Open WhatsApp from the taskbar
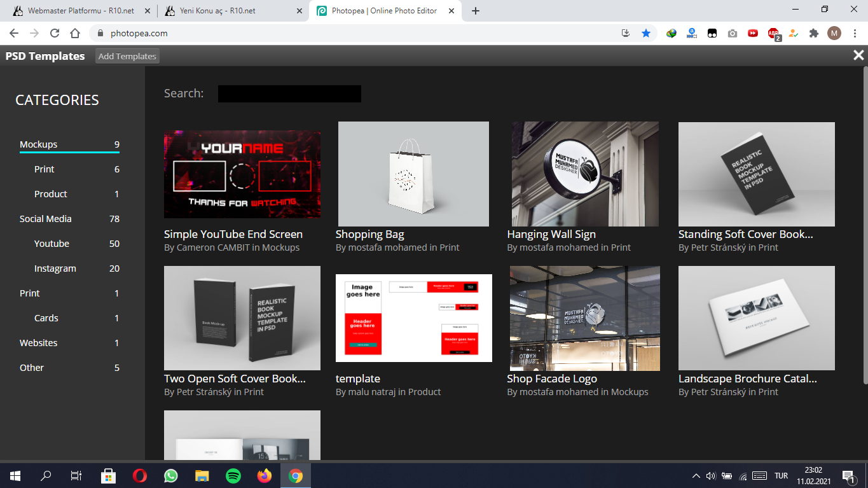The width and height of the screenshot is (868, 488). pos(170,475)
